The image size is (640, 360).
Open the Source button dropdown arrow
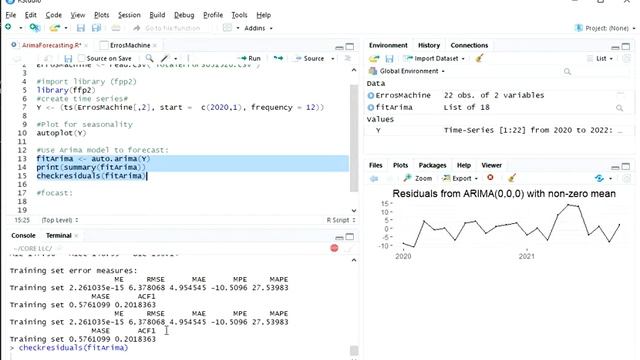click(x=333, y=59)
